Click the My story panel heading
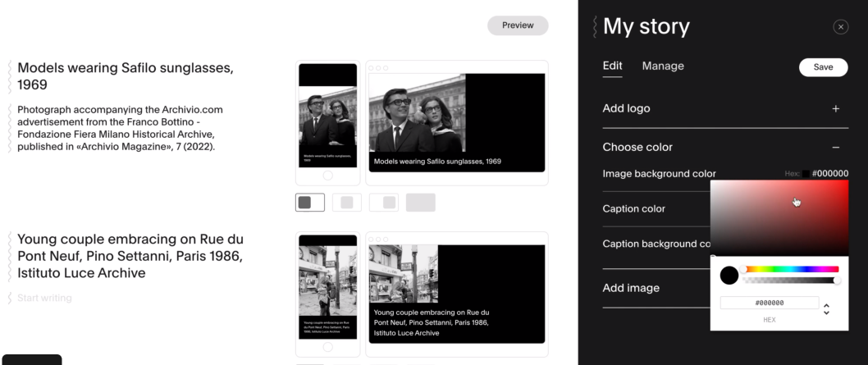Image resolution: width=868 pixels, height=365 pixels. (x=646, y=26)
